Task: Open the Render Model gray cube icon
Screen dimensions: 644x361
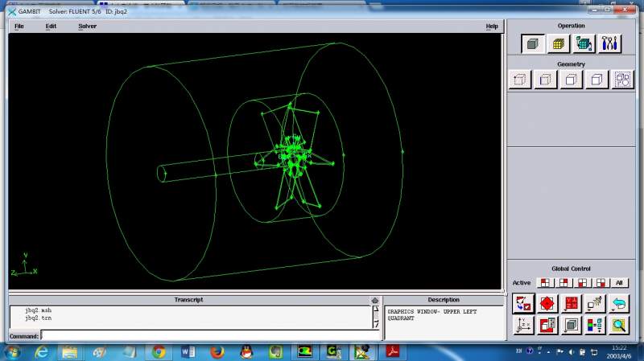Action: [x=572, y=326]
